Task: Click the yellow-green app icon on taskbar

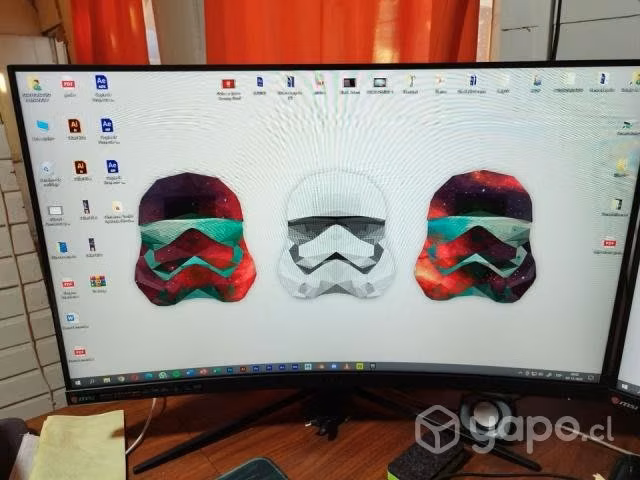Action: [360, 367]
